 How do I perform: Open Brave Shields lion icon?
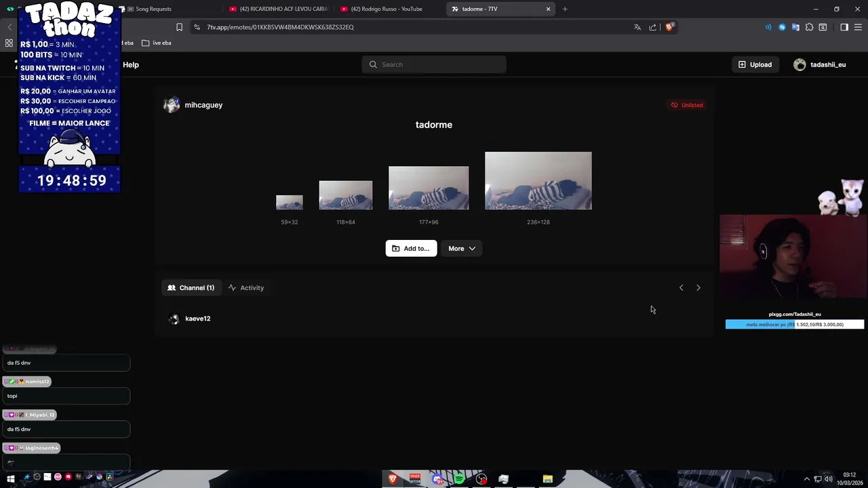[x=669, y=27]
